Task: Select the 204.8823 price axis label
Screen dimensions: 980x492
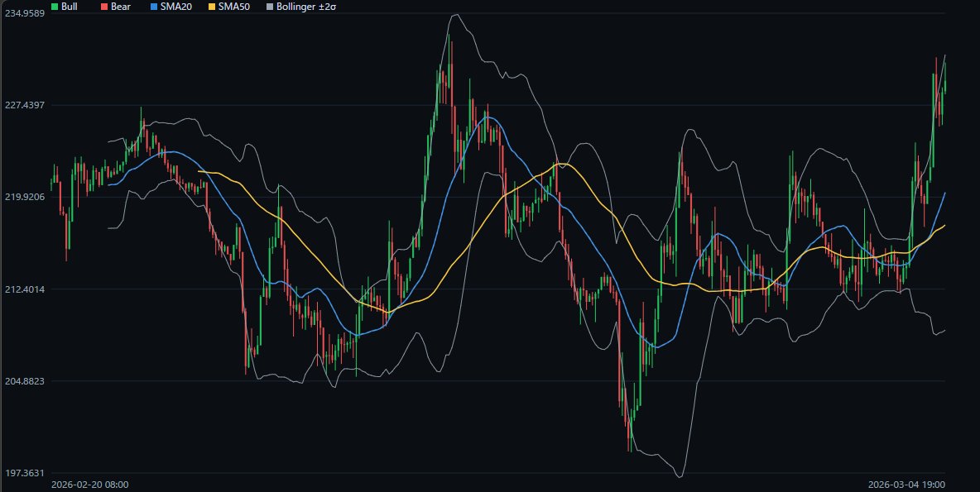Action: click(25, 380)
